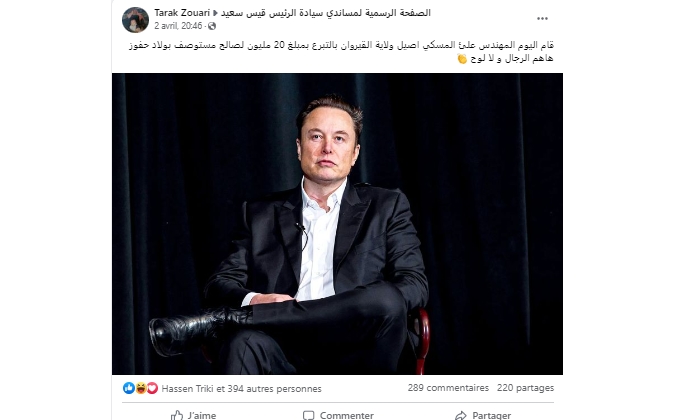Viewport: 675px width, 420px height.
Task: Open the three-dots post options menu
Action: tap(542, 19)
